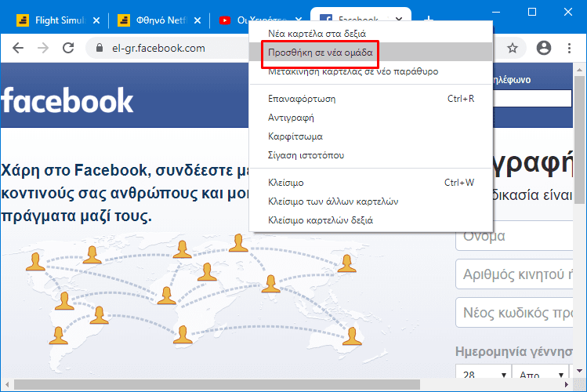
Task: Open the user profile avatar icon
Action: (544, 48)
